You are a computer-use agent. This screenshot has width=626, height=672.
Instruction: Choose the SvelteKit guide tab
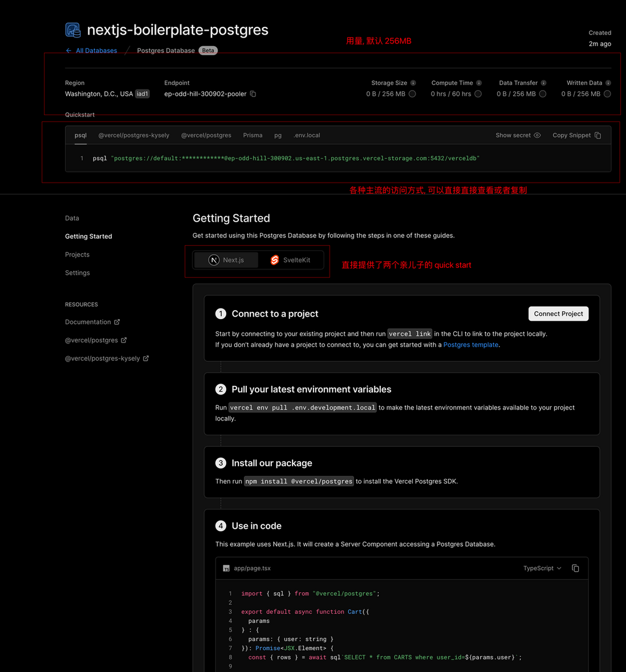click(290, 260)
